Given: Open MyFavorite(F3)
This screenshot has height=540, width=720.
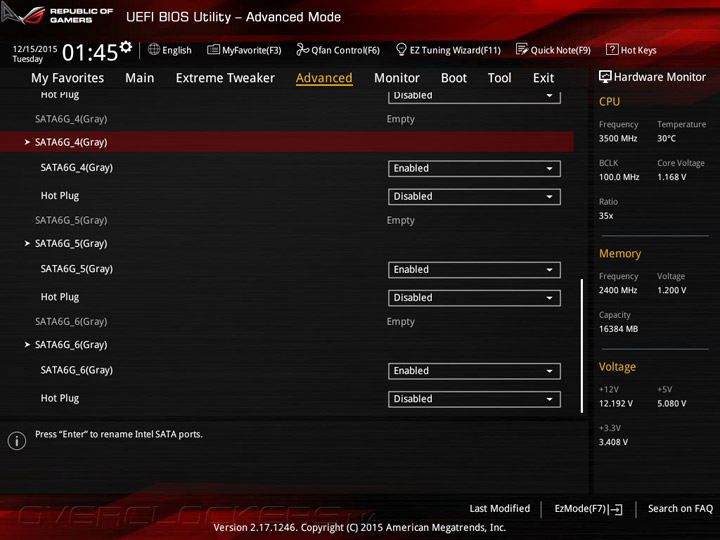Looking at the screenshot, I should point(244,50).
